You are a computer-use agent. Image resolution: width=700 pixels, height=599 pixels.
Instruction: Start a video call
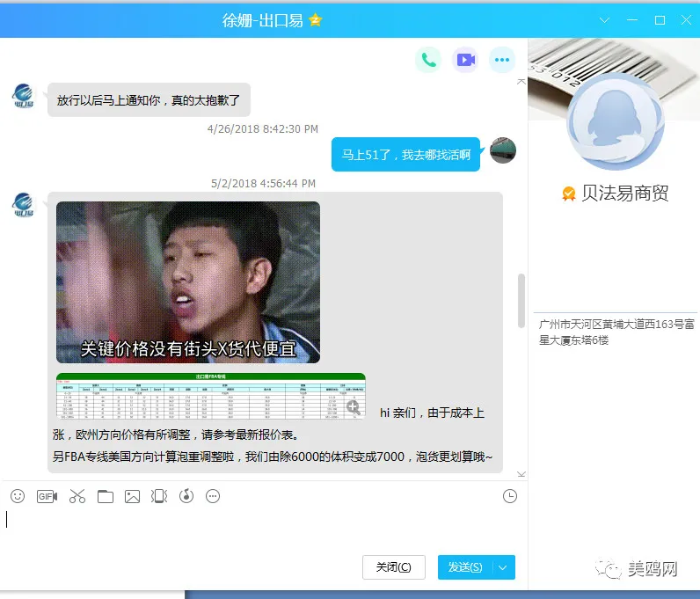(x=465, y=60)
